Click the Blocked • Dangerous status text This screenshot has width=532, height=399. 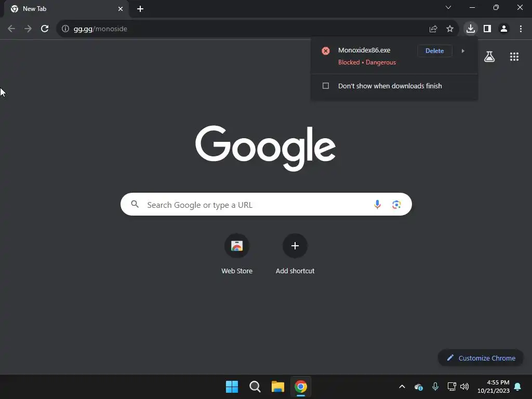tap(367, 62)
